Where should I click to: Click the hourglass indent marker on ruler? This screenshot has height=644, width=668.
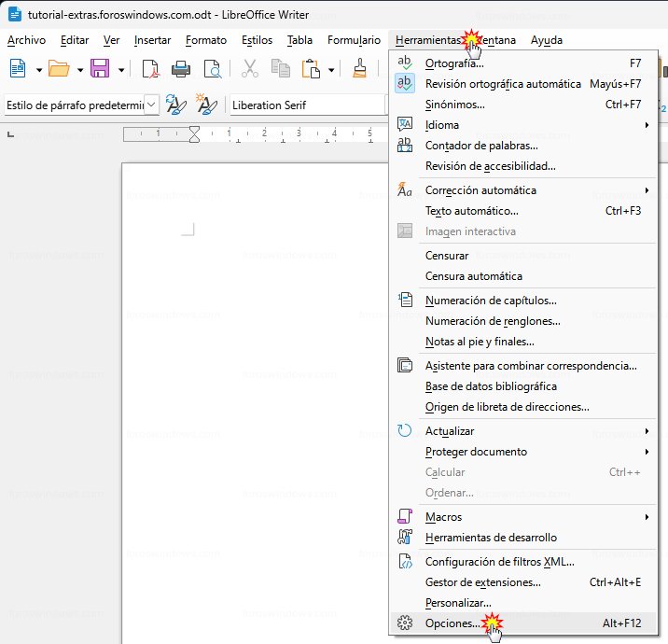point(194,134)
